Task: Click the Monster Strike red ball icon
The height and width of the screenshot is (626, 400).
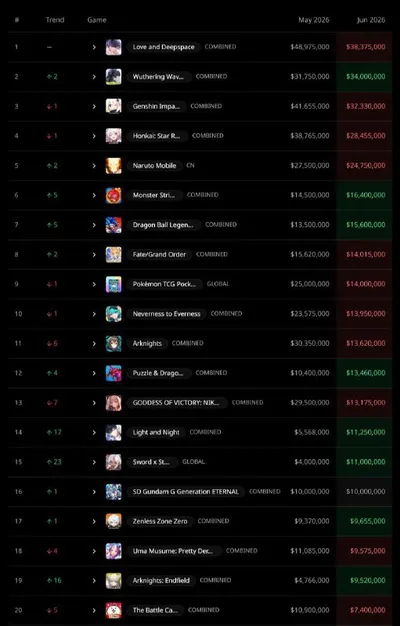Action: tap(114, 195)
